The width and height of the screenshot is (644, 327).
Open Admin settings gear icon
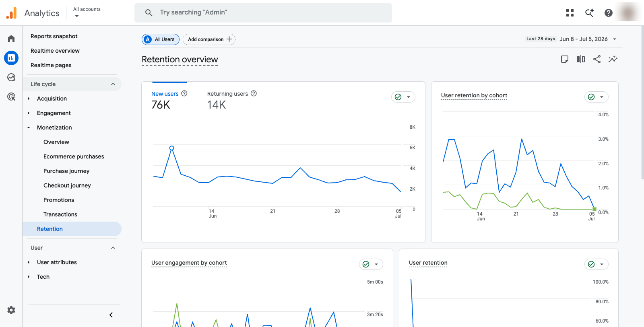pyautogui.click(x=11, y=310)
